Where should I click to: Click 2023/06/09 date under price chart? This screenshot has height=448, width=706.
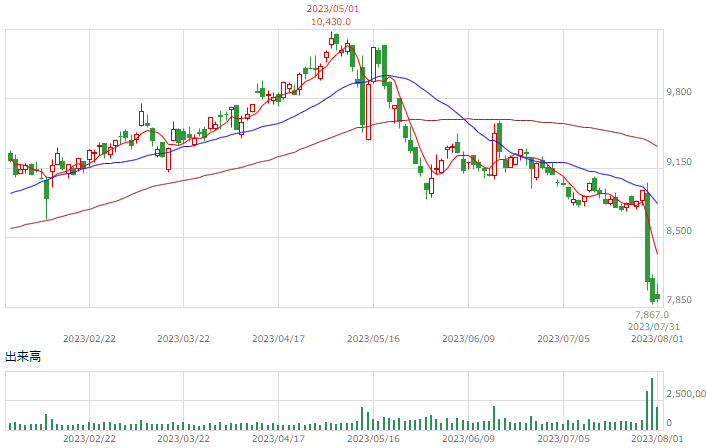468,339
